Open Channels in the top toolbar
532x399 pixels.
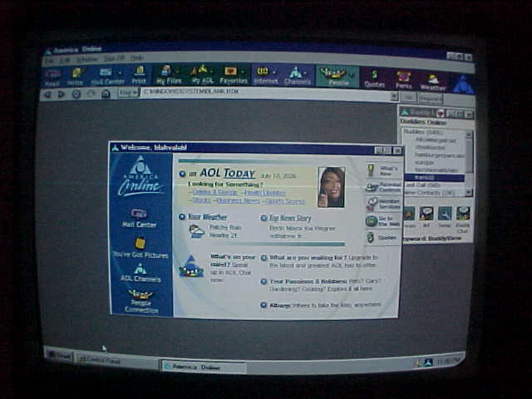(298, 76)
